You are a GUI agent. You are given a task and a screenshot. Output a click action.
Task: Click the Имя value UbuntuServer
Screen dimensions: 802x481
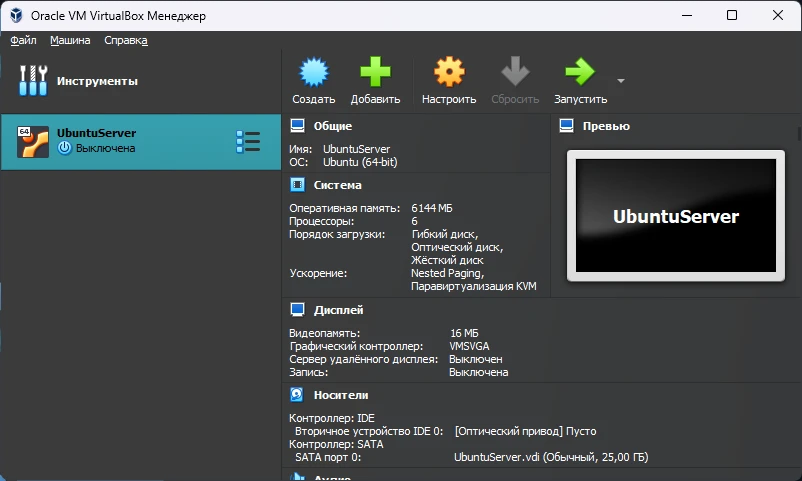point(357,149)
